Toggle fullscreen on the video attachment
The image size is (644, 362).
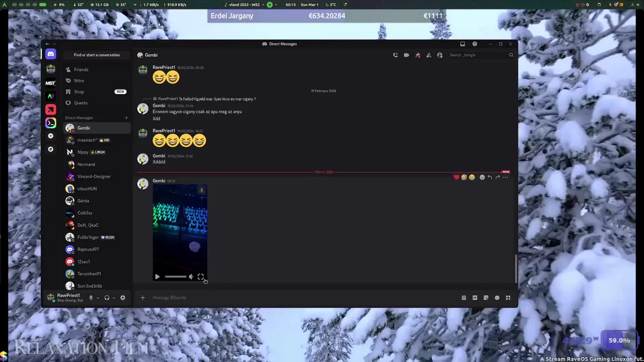[201, 277]
